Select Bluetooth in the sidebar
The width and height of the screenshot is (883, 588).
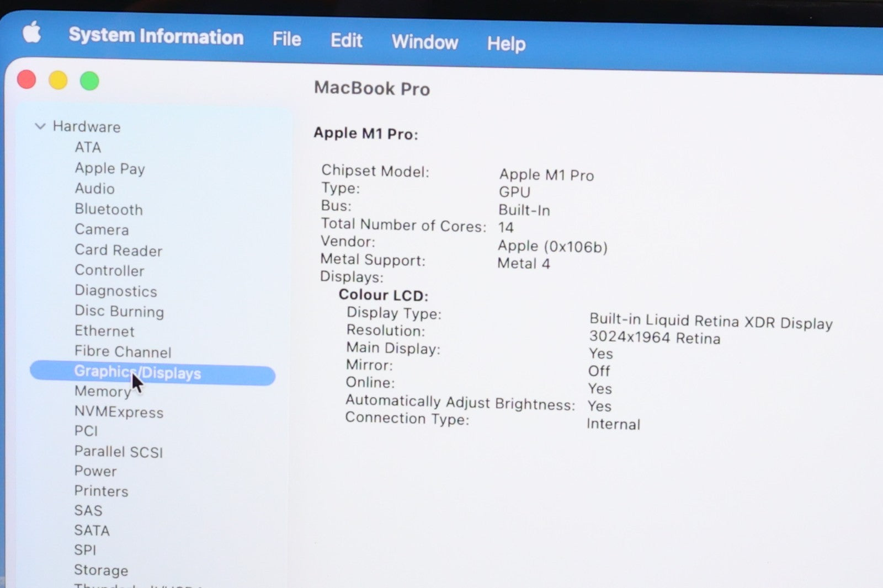pos(108,210)
